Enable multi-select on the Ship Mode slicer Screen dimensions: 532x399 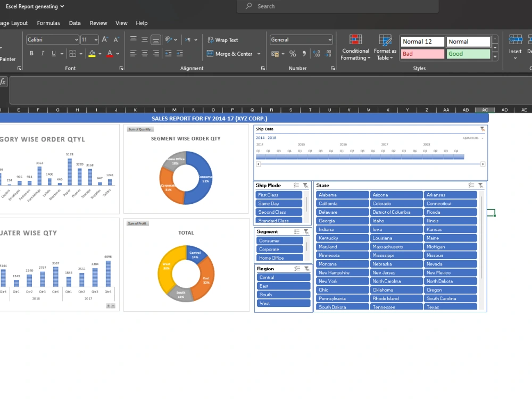[x=297, y=185]
